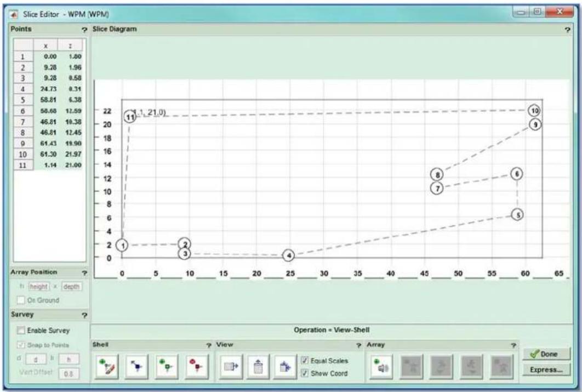Select point marker 1 in the diagram
Image resolution: width=582 pixels, height=392 pixels.
point(122,245)
